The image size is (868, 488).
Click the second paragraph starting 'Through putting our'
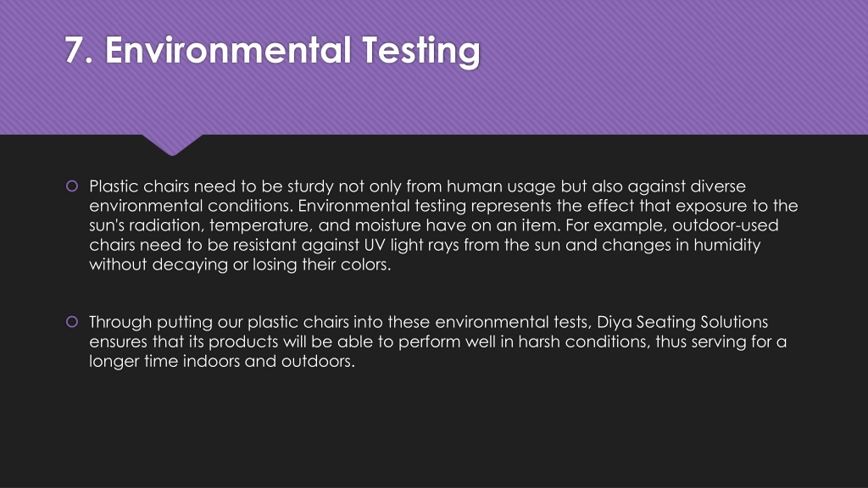click(x=438, y=341)
